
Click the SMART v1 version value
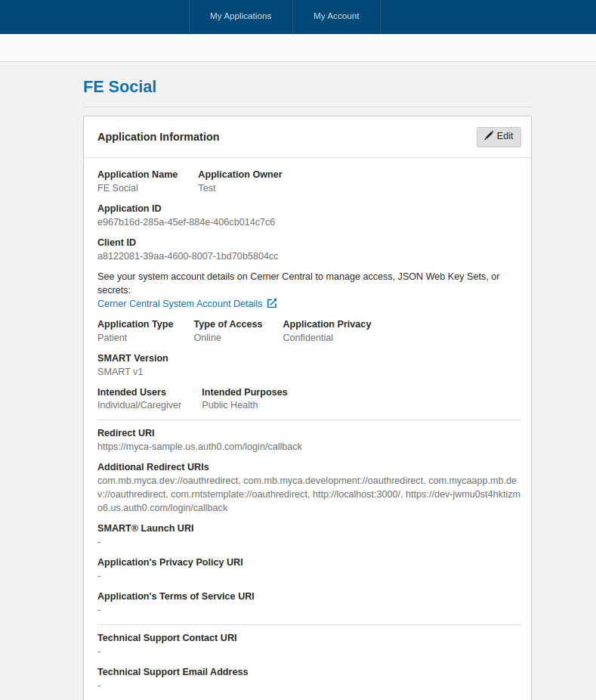coord(120,372)
